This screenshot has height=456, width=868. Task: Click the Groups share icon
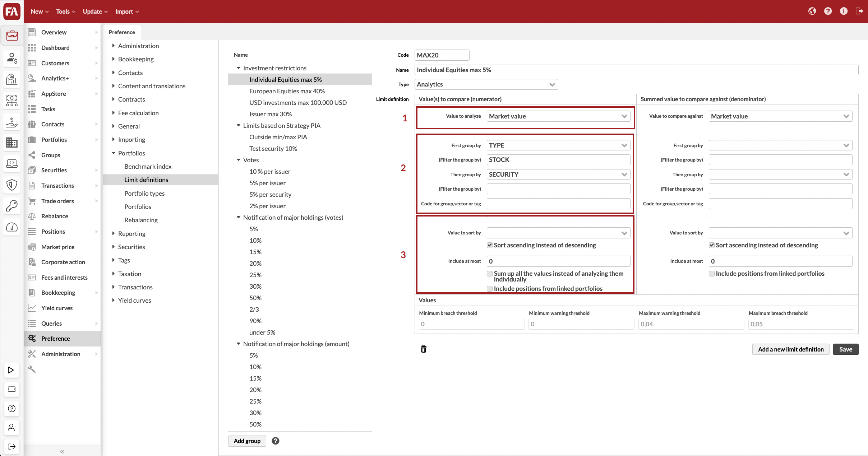[x=32, y=155]
